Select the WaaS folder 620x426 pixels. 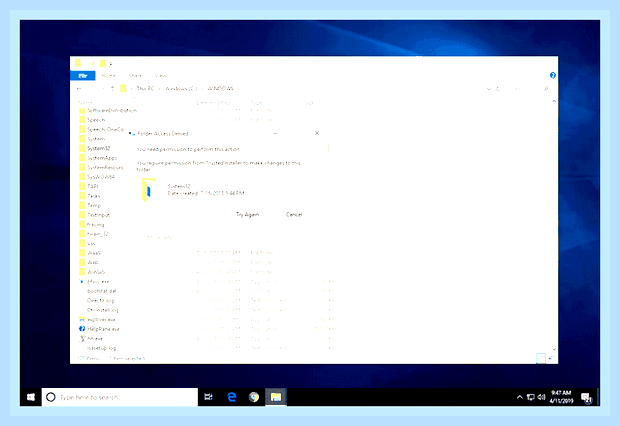coord(90,253)
